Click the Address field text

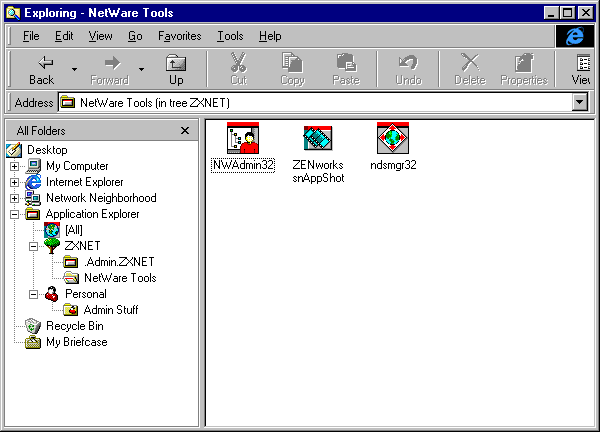[x=155, y=103]
